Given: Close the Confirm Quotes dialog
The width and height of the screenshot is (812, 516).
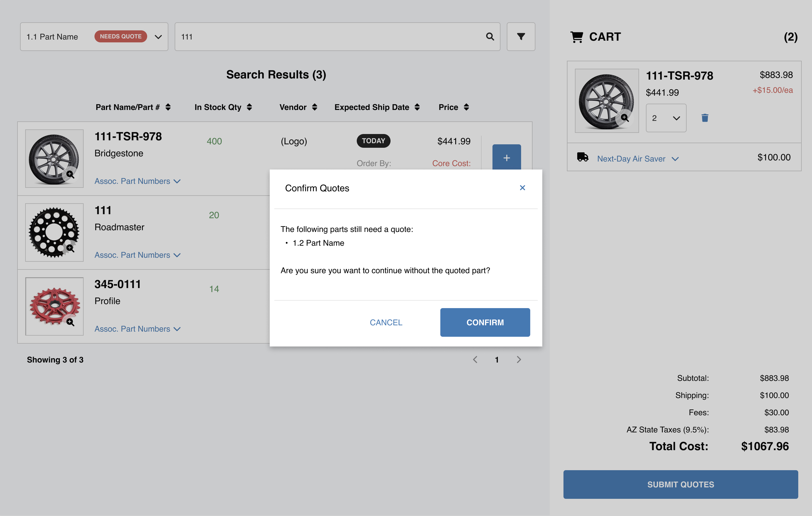Looking at the screenshot, I should coord(522,188).
